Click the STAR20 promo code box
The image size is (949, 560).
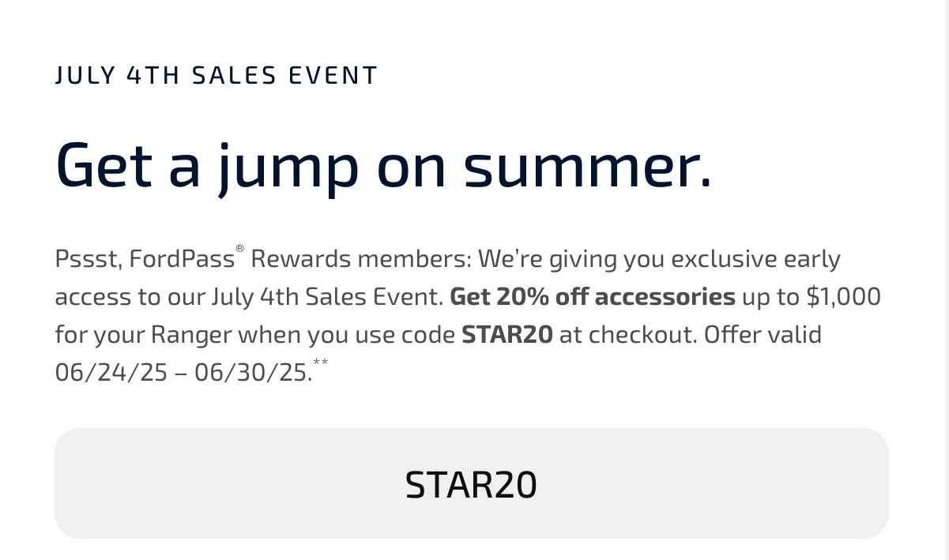click(471, 483)
